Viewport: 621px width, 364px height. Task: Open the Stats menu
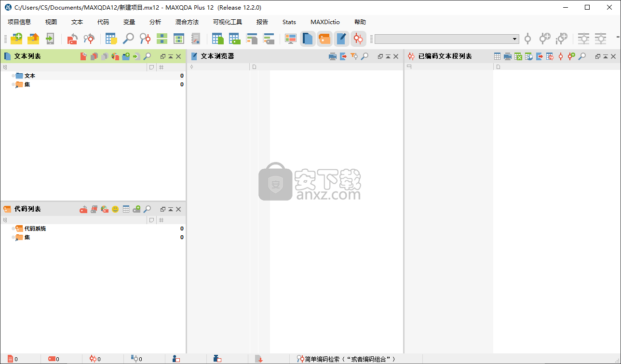pos(289,22)
